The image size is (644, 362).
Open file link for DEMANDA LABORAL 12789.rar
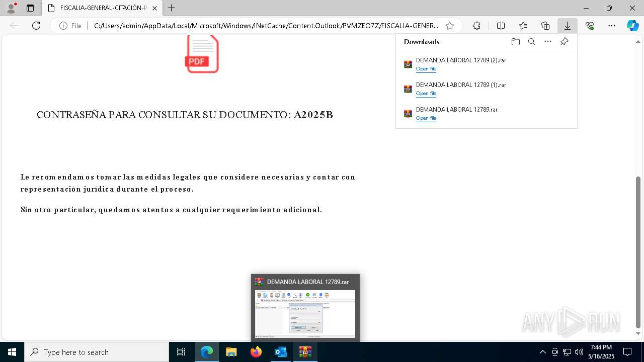[426, 118]
